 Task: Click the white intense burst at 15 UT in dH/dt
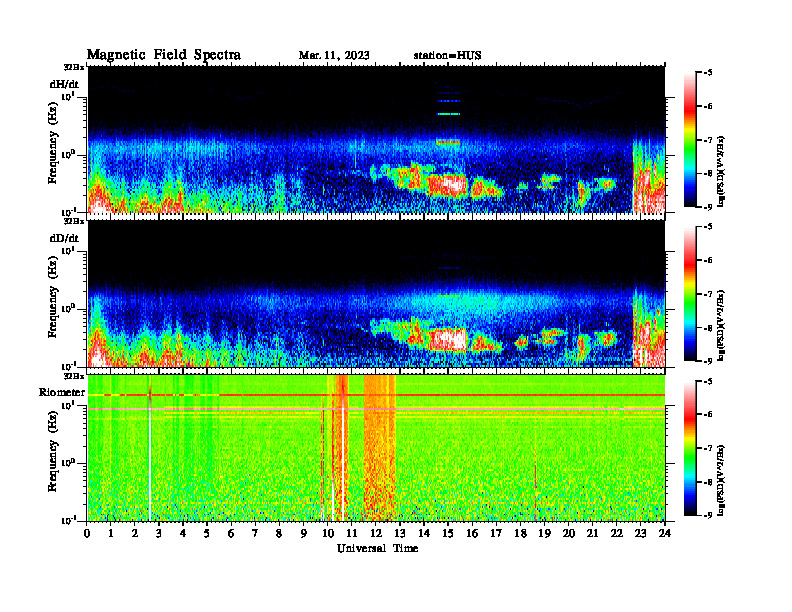(x=448, y=185)
